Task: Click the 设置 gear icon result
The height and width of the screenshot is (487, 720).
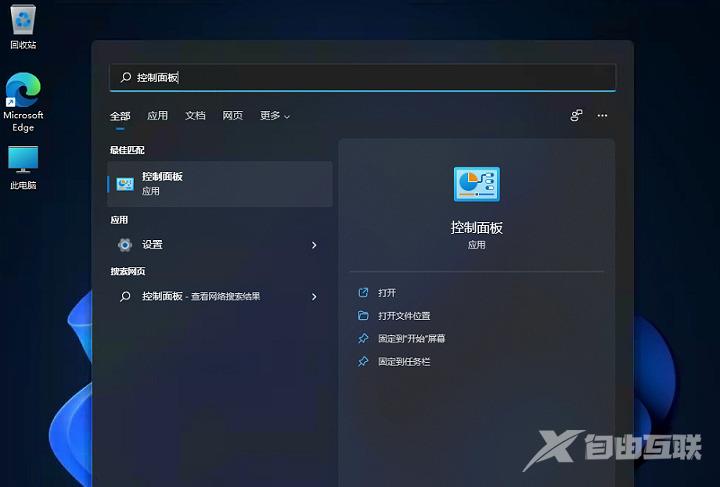Action: click(x=125, y=245)
